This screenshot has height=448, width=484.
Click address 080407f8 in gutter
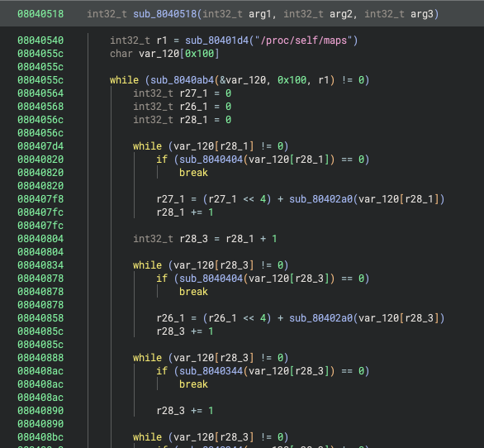pyautogui.click(x=40, y=199)
